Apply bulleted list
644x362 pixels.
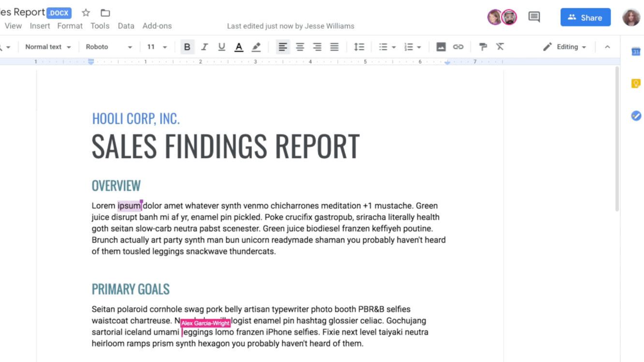(x=383, y=47)
